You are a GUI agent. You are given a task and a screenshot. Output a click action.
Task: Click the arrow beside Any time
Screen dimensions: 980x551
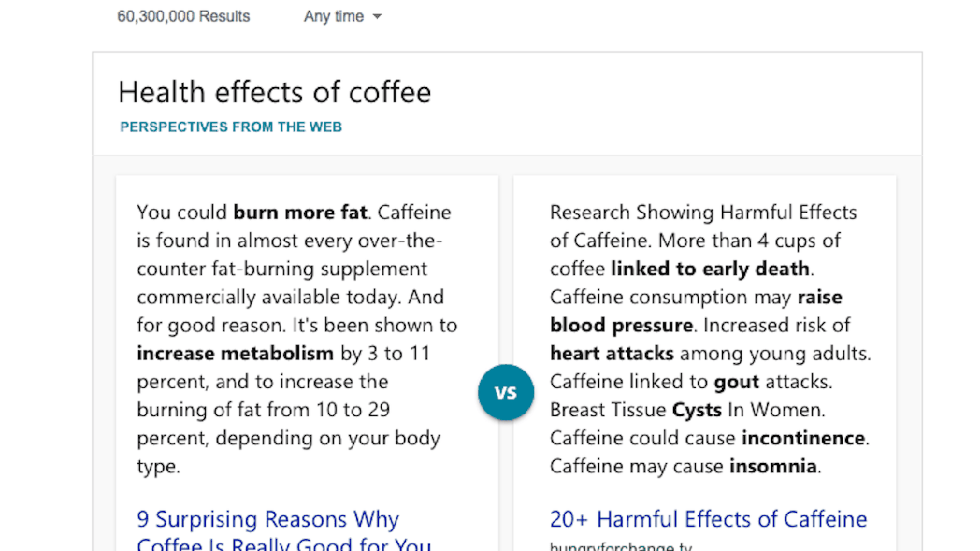point(377,16)
